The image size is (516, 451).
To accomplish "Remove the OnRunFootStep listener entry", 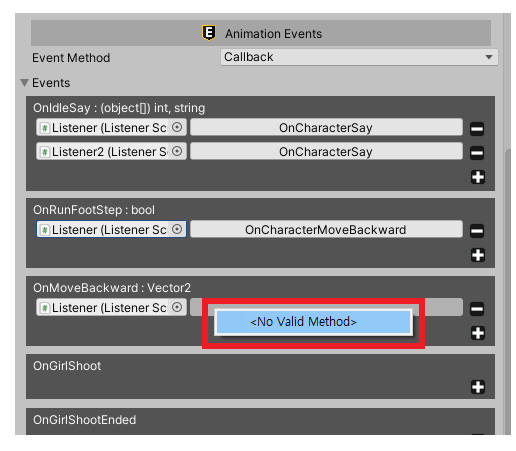I will [477, 231].
